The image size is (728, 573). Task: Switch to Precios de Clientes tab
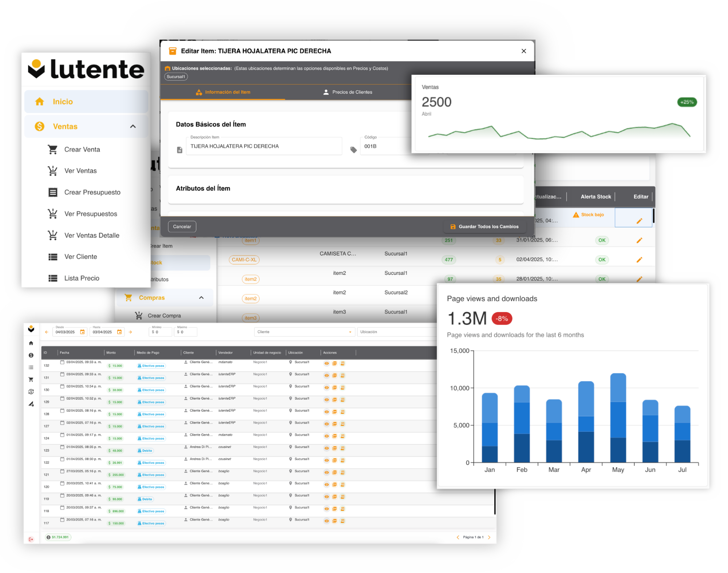click(348, 92)
